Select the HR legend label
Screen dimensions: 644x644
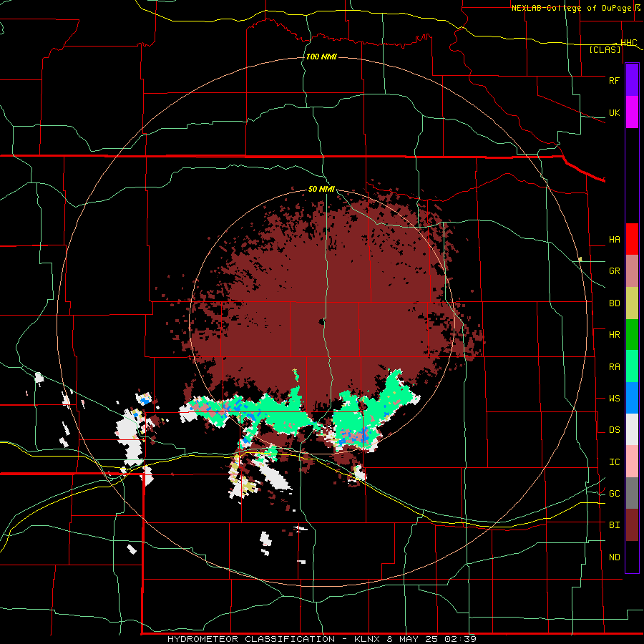pyautogui.click(x=614, y=335)
